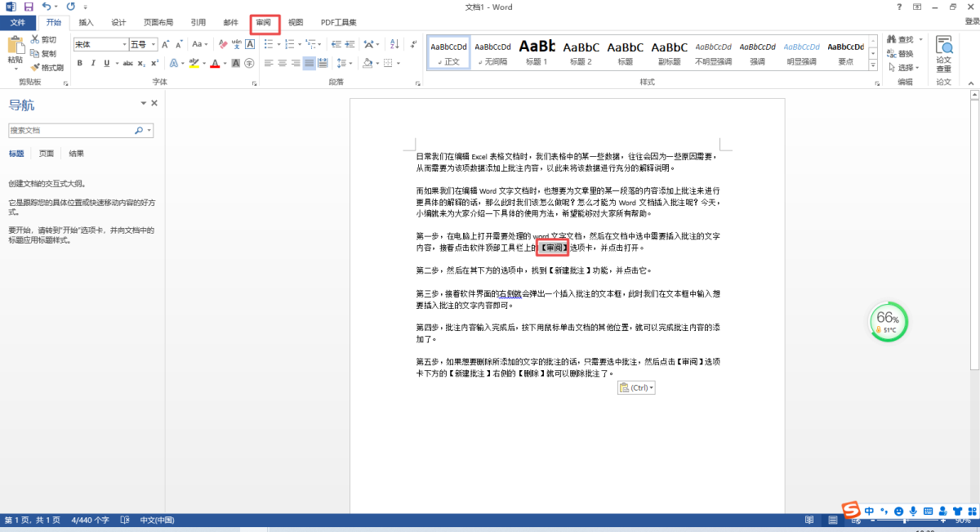
Task: Toggle the justify alignment button
Action: pos(310,64)
